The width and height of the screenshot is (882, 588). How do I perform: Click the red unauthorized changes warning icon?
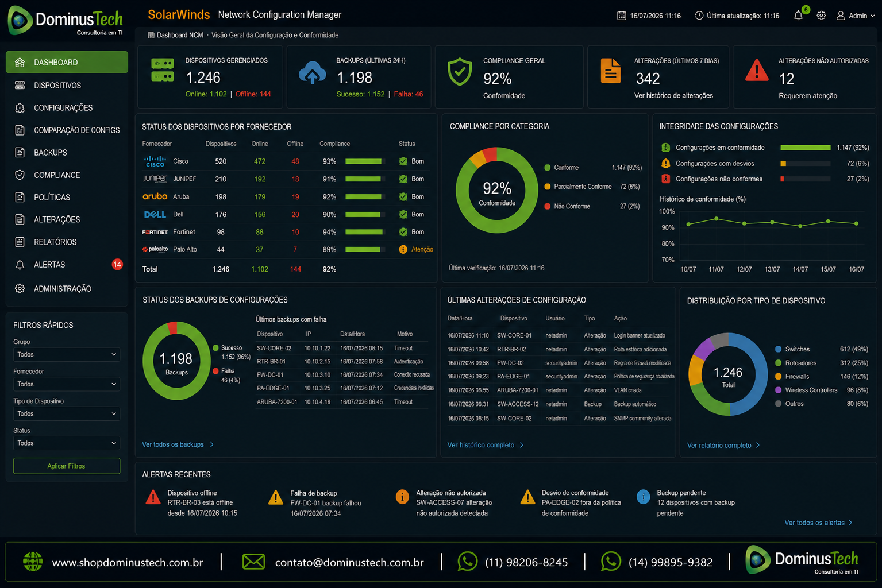pos(757,70)
